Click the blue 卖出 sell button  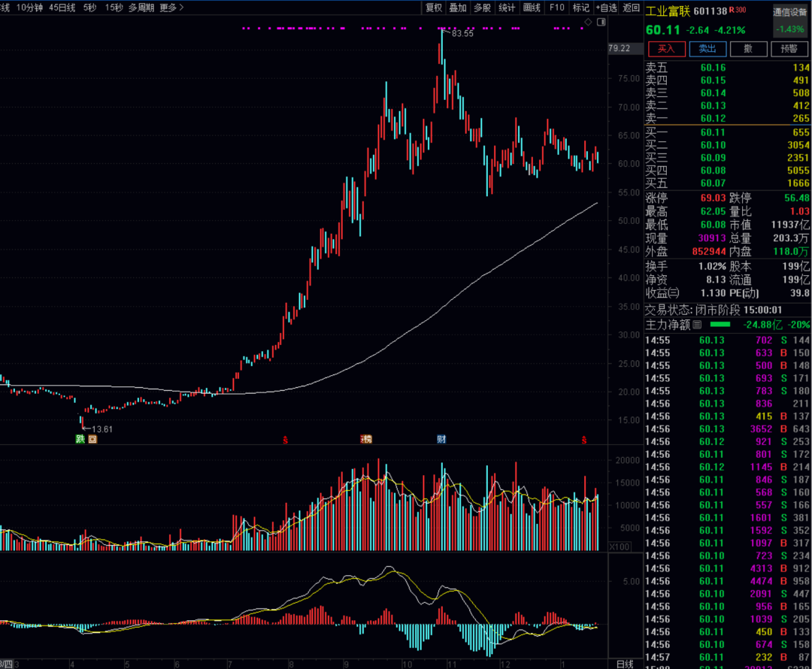(x=707, y=49)
